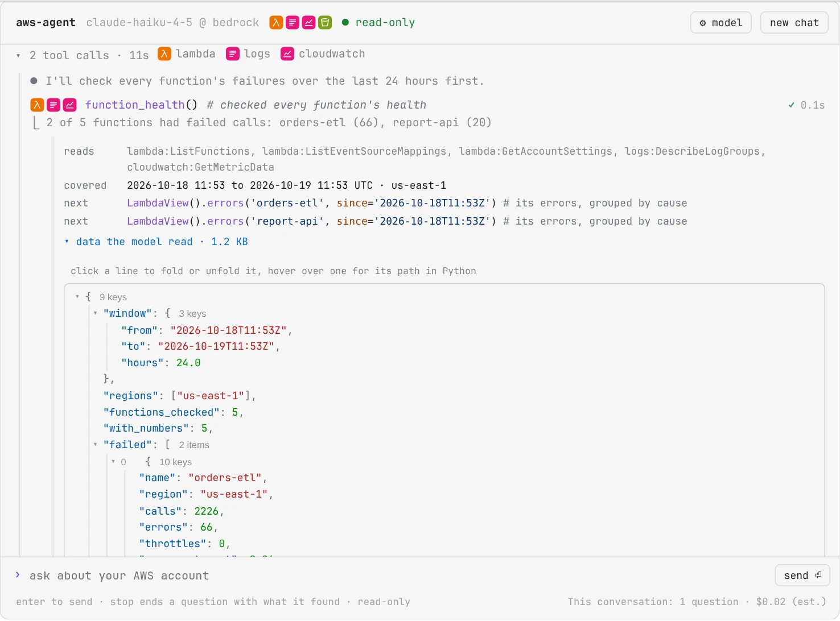Click the JSON line "name": "orders-etl"
Viewport: 840px width, 621px height.
[x=203, y=478]
